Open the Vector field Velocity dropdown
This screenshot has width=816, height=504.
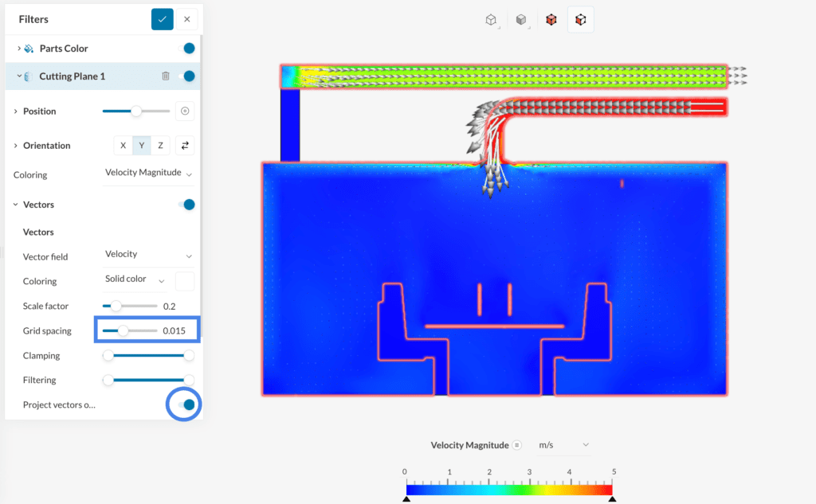[149, 255]
